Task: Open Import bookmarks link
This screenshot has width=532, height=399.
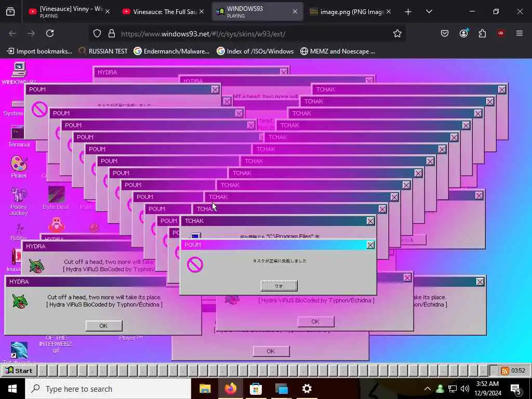Action: [39, 51]
